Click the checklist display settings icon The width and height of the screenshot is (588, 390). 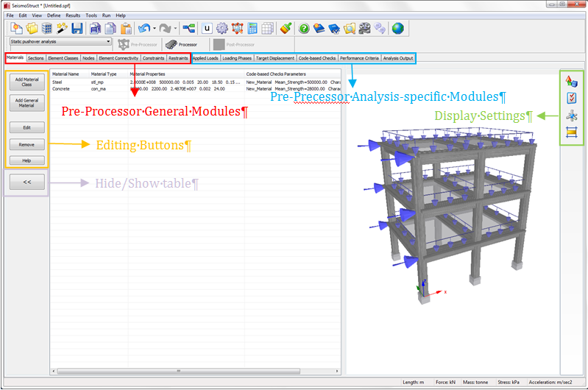[x=570, y=98]
